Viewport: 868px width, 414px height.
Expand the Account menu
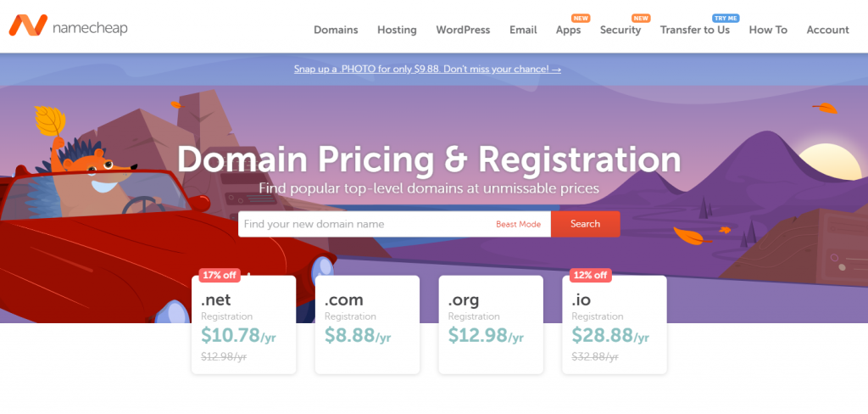pyautogui.click(x=827, y=30)
